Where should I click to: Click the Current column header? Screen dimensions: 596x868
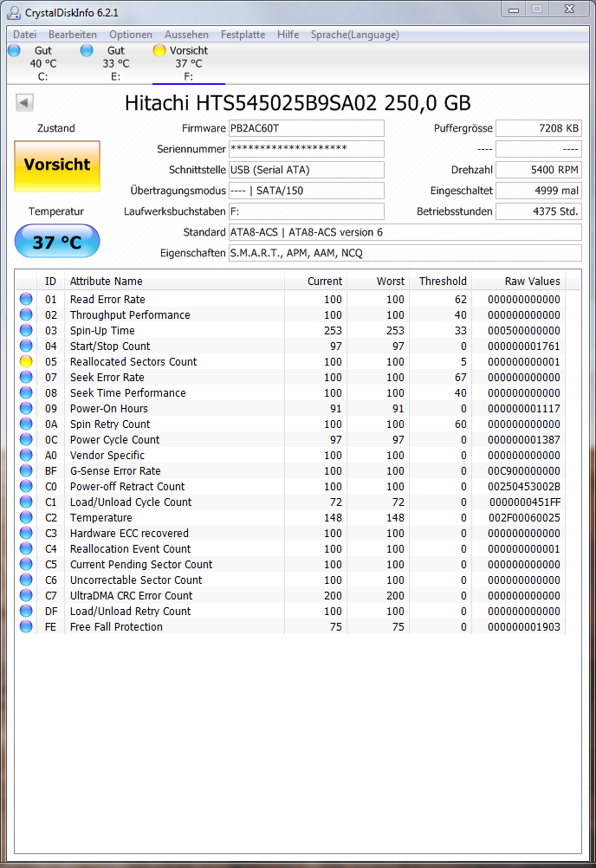316,282
